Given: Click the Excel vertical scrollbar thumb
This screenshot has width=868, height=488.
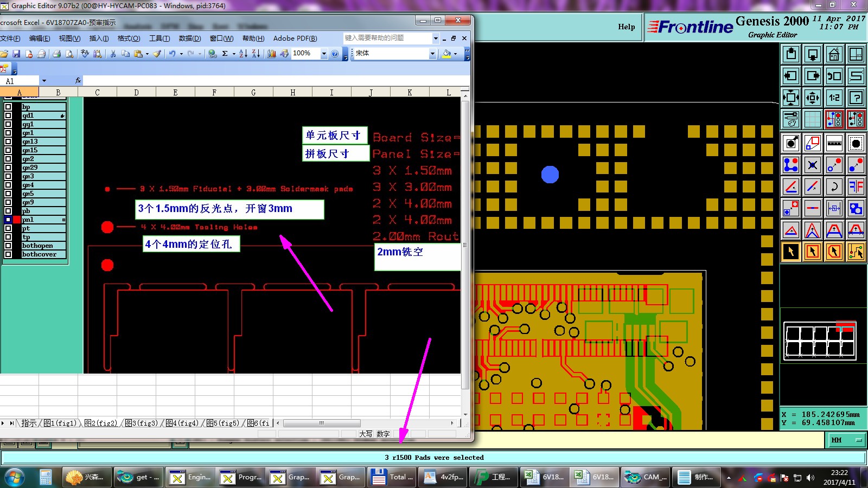Looking at the screenshot, I should pos(465,244).
